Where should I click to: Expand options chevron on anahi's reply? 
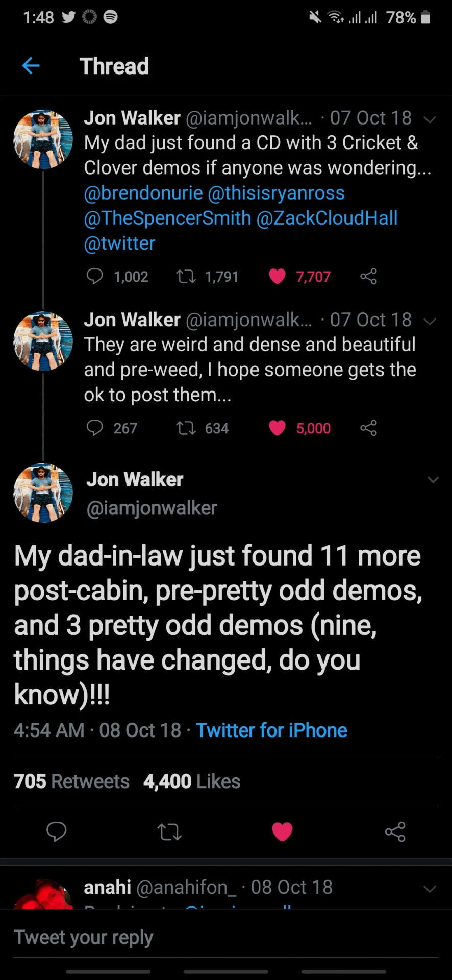tap(430, 889)
